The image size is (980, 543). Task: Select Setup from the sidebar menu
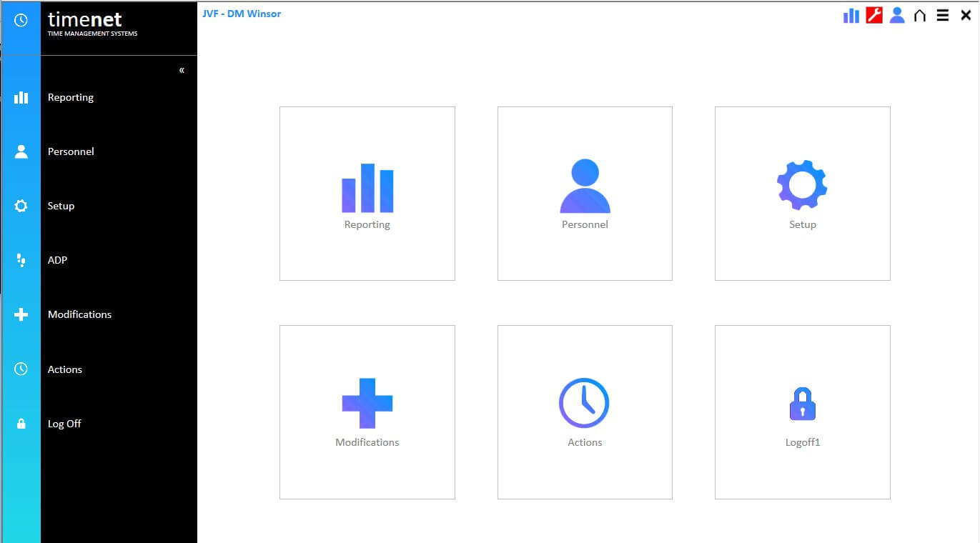click(x=61, y=206)
